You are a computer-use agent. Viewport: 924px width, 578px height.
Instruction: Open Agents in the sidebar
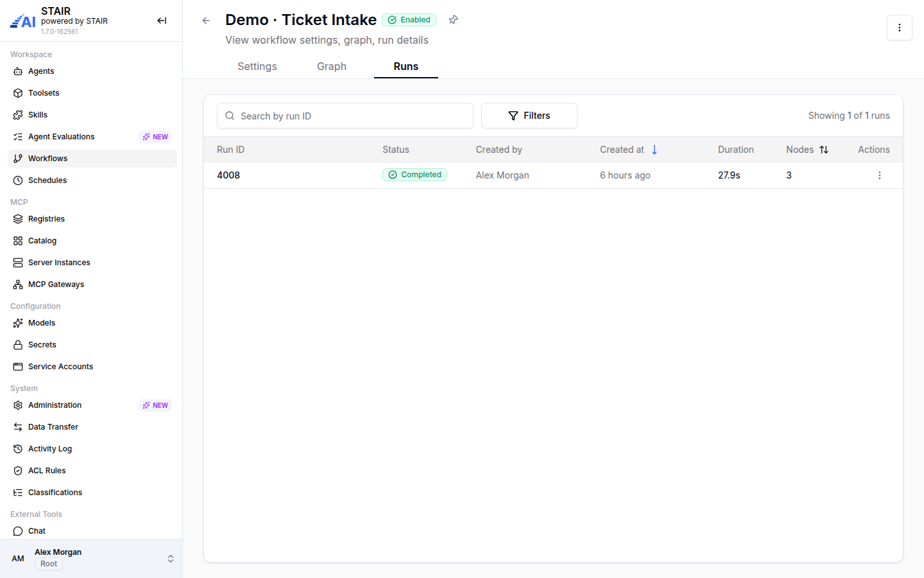[x=92, y=71]
